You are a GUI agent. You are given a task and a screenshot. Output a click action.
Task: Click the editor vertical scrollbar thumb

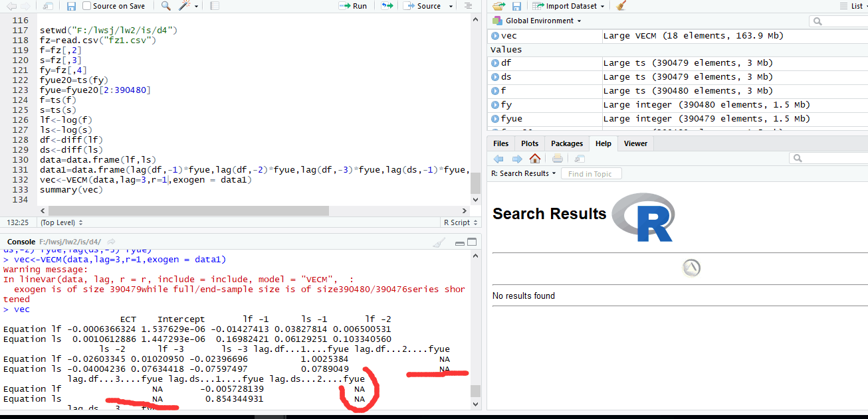(x=475, y=183)
